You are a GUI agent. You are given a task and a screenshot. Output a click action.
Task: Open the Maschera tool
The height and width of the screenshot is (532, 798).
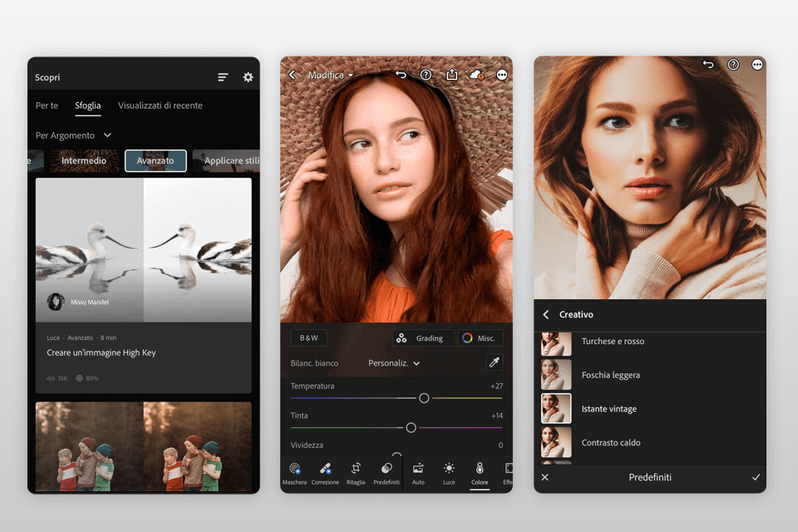(294, 473)
